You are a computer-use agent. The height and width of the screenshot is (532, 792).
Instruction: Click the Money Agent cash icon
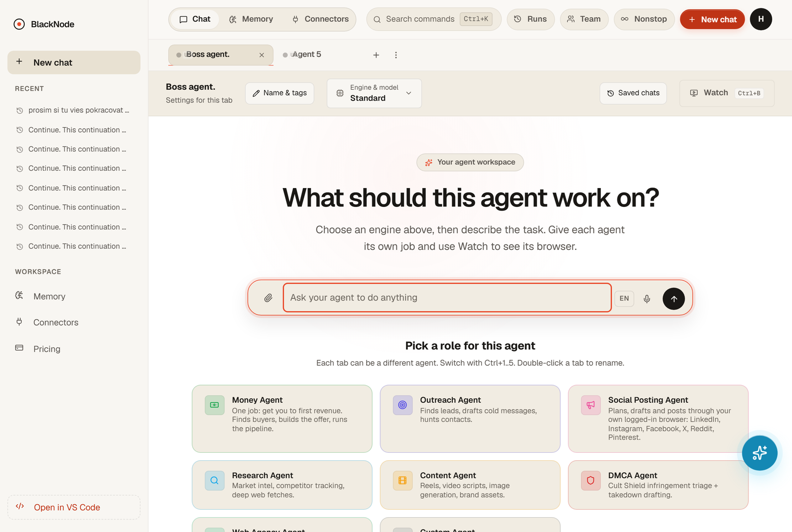pos(214,405)
